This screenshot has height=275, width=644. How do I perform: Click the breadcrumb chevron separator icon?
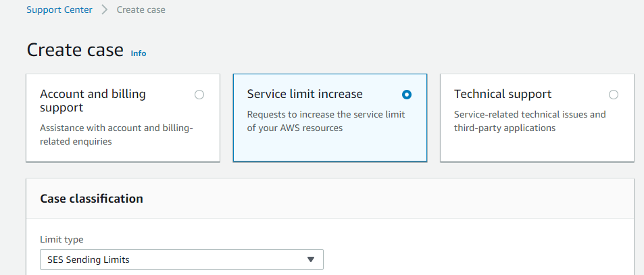tap(104, 9)
